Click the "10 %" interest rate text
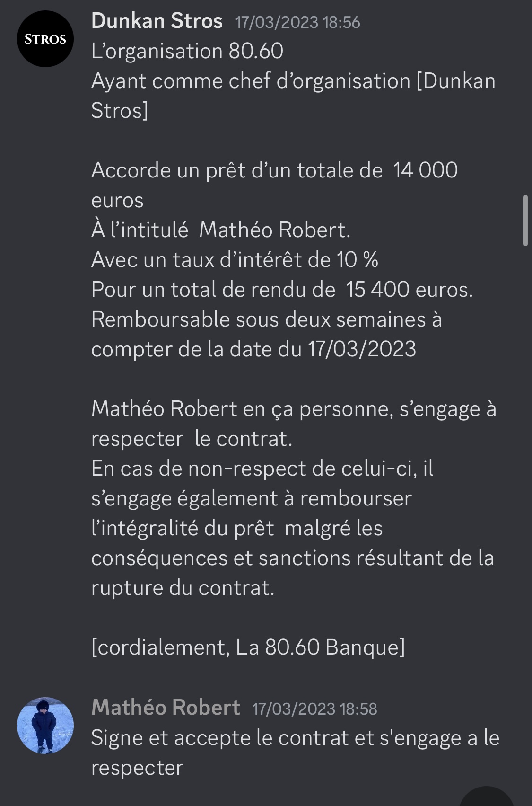 pyautogui.click(x=358, y=260)
